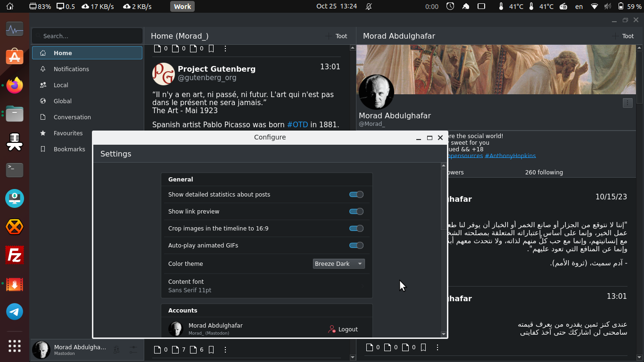
Task: Select Favourites page in sidebar
Action: tap(87, 133)
